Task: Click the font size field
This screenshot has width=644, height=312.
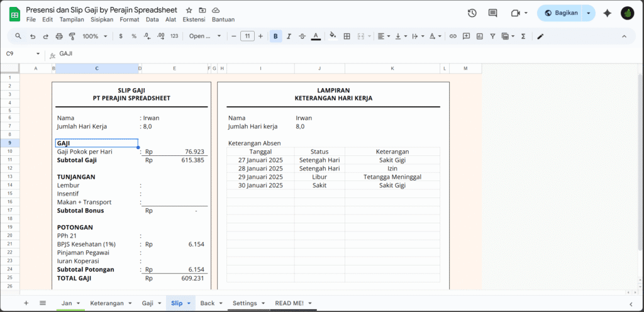Action: pos(247,36)
